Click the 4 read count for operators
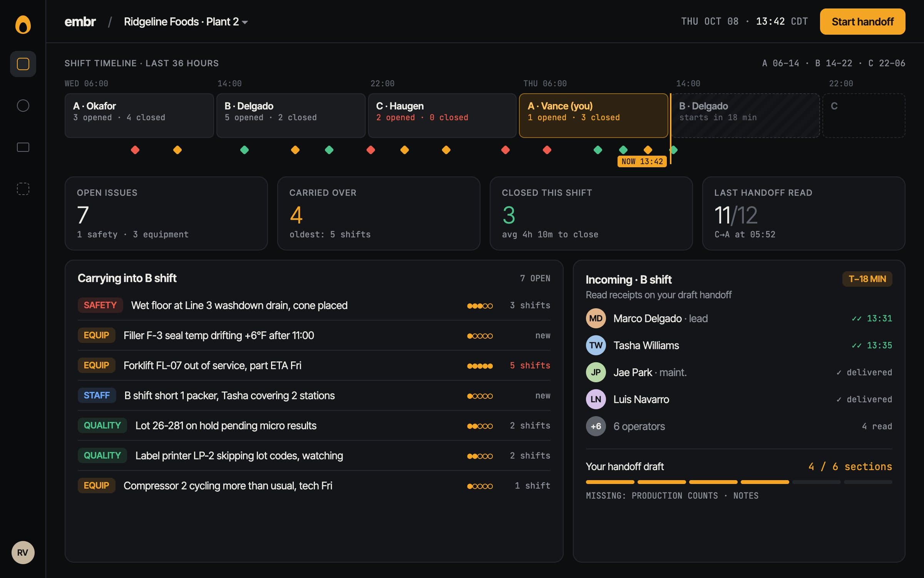This screenshot has height=578, width=924. pyautogui.click(x=877, y=426)
